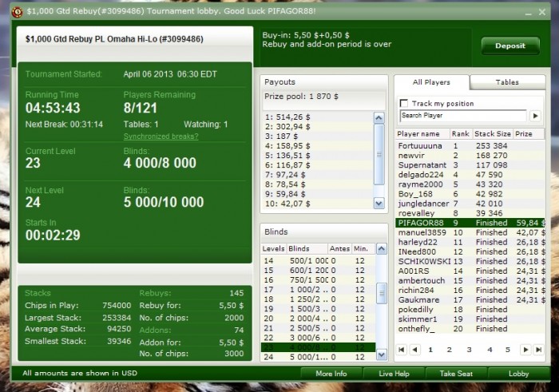Switch to the Tables tab
Image resolution: width=559 pixels, height=392 pixels.
coord(507,82)
